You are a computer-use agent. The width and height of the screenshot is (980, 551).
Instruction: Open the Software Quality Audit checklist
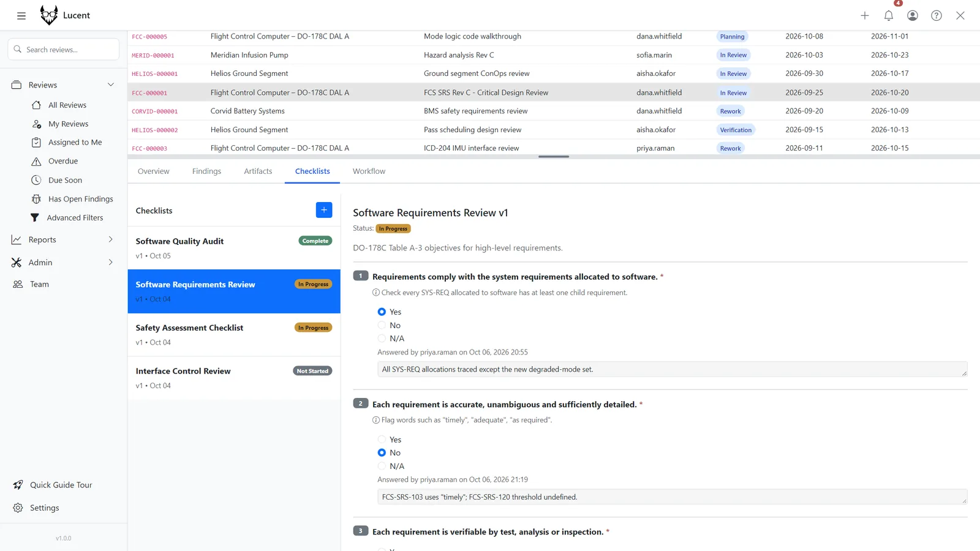point(234,248)
